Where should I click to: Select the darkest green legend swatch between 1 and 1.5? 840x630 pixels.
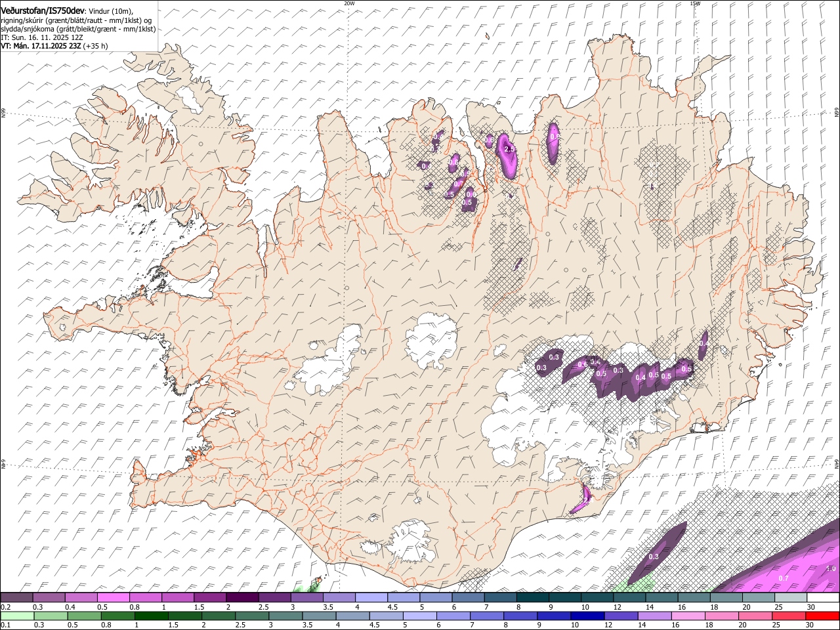pos(152,616)
